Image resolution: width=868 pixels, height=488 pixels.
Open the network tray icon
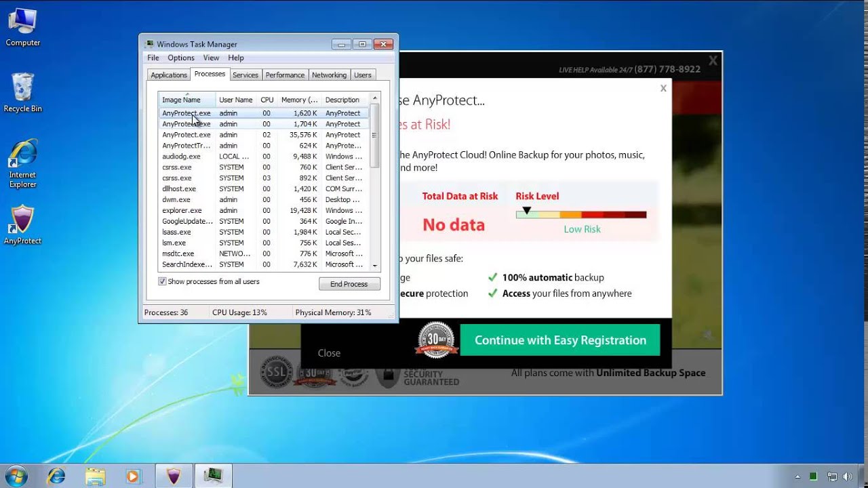tap(832, 476)
